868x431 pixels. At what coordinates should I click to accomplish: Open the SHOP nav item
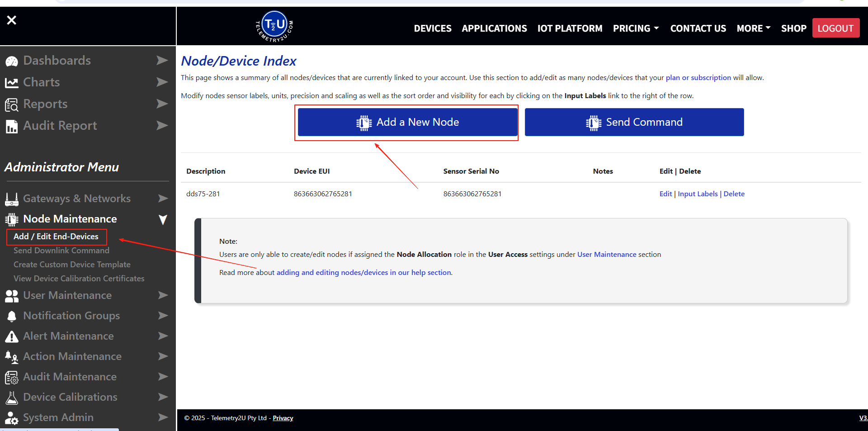pyautogui.click(x=793, y=28)
